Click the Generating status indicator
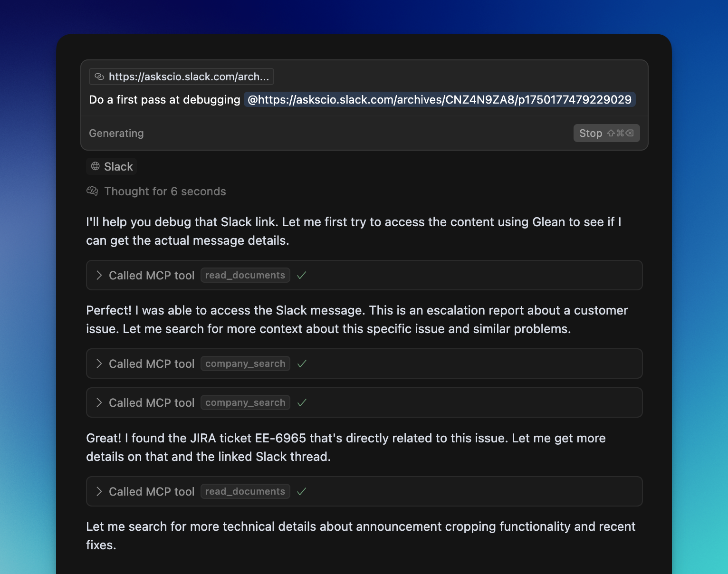Viewport: 728px width, 574px height. coord(116,133)
